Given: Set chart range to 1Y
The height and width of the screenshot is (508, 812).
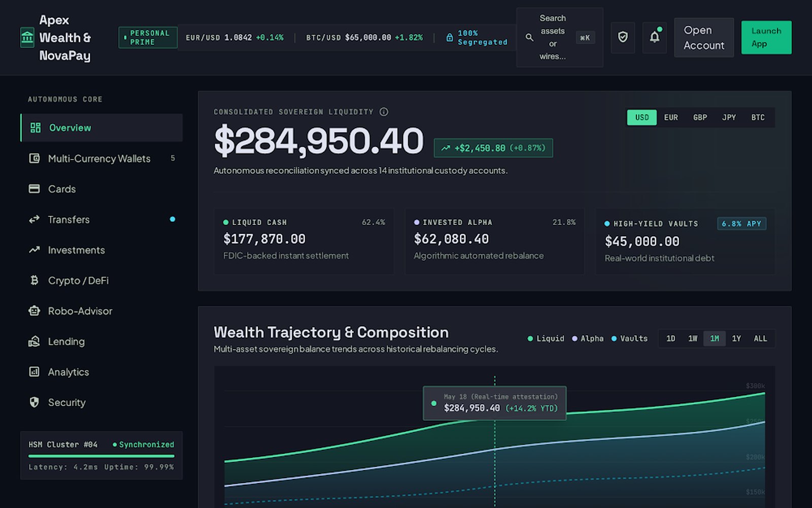Looking at the screenshot, I should click(736, 338).
